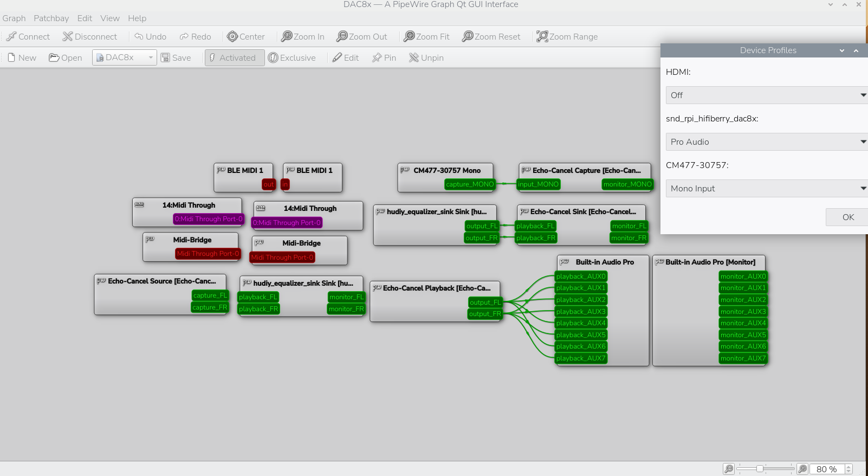Click the zoom slider in status bar
The height and width of the screenshot is (476, 868).
click(765, 469)
